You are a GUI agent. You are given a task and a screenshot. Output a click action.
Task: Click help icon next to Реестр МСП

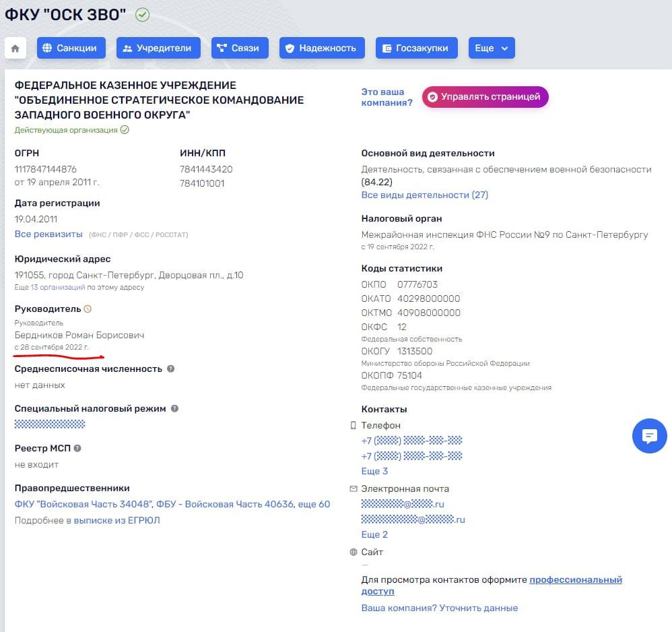[x=77, y=448]
